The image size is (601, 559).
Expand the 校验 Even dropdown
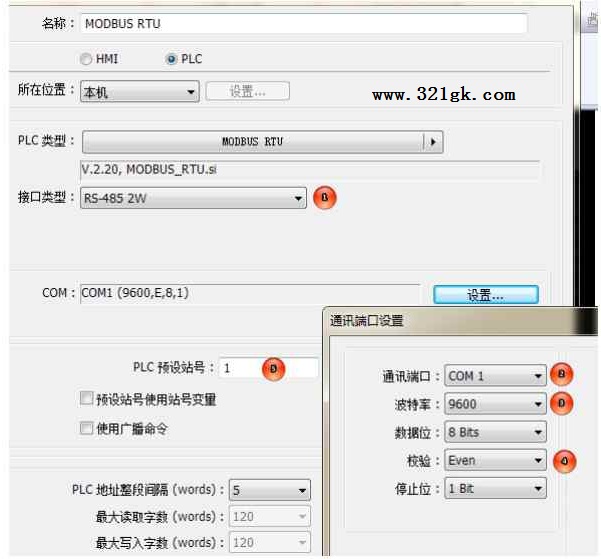[496, 461]
